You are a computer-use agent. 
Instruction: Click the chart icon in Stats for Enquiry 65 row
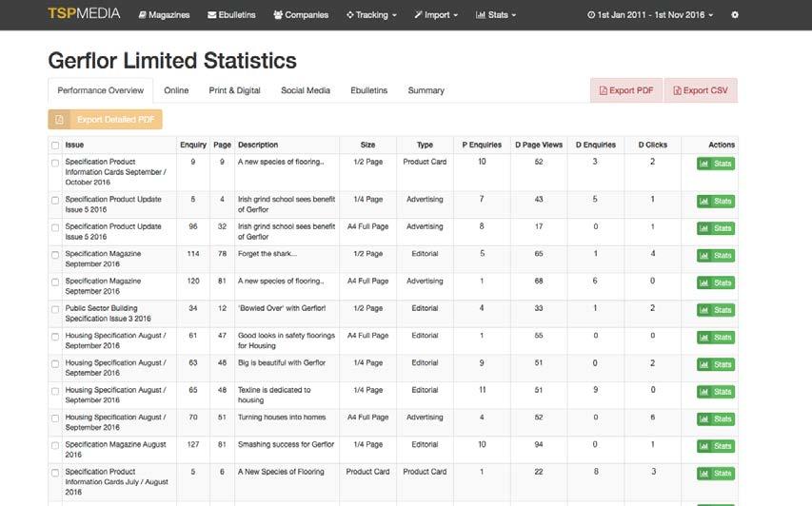point(703,392)
